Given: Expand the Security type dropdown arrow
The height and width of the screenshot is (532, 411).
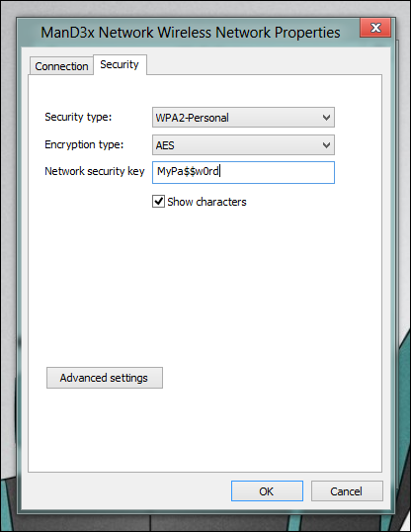Looking at the screenshot, I should [326, 118].
